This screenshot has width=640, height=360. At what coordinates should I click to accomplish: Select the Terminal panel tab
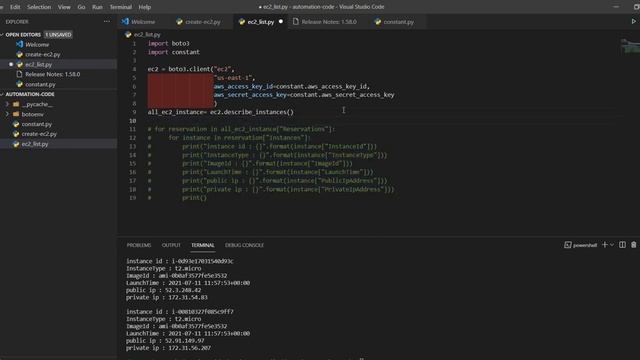[203, 245]
